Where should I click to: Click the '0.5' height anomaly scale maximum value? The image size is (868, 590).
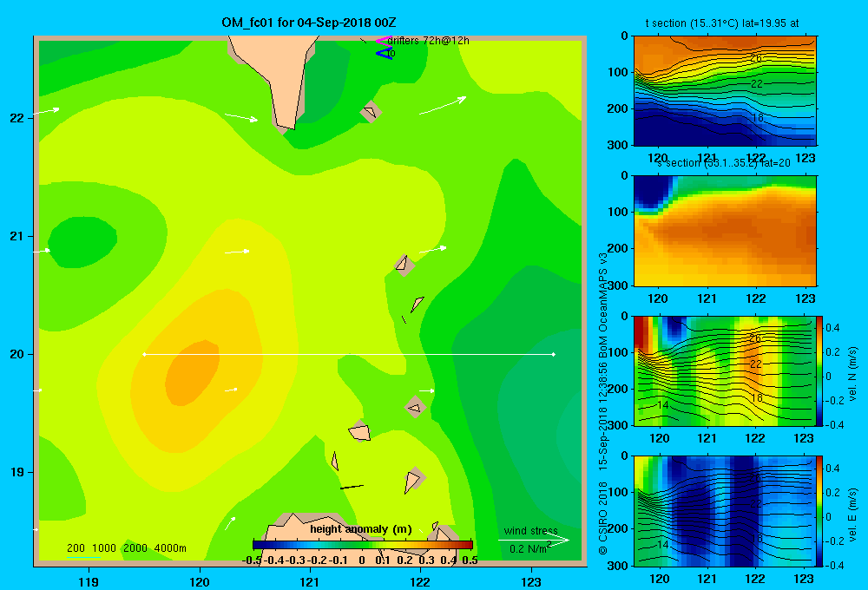pyautogui.click(x=470, y=560)
